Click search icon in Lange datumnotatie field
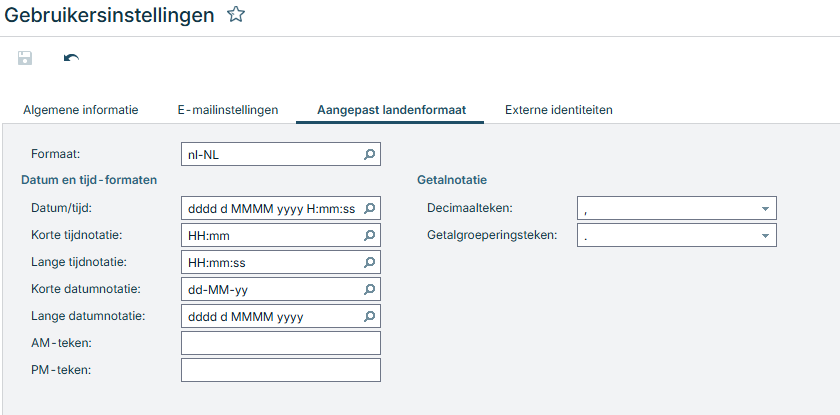 [x=369, y=316]
